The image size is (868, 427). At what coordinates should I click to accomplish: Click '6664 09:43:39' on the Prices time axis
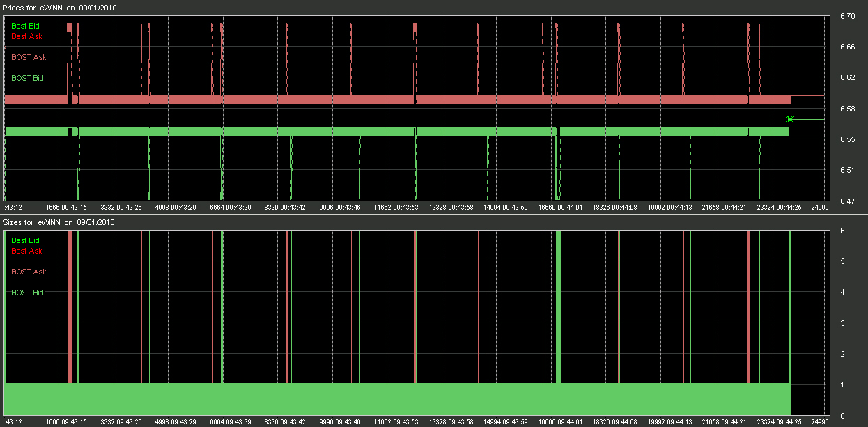click(x=231, y=208)
